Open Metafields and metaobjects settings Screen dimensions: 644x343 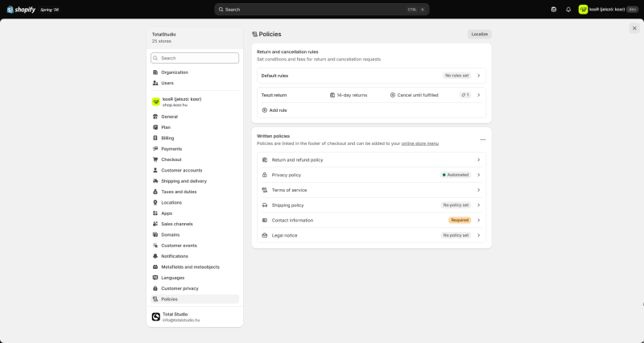195,267
